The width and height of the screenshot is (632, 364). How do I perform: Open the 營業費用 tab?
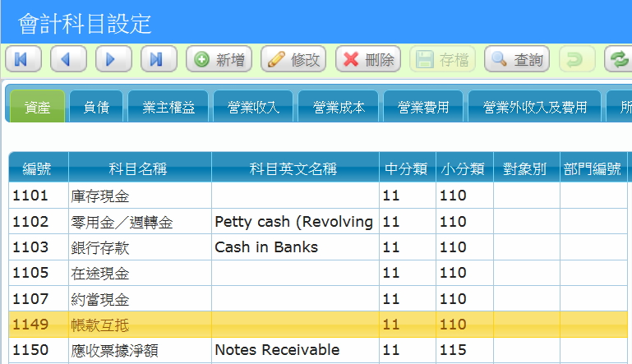[423, 107]
